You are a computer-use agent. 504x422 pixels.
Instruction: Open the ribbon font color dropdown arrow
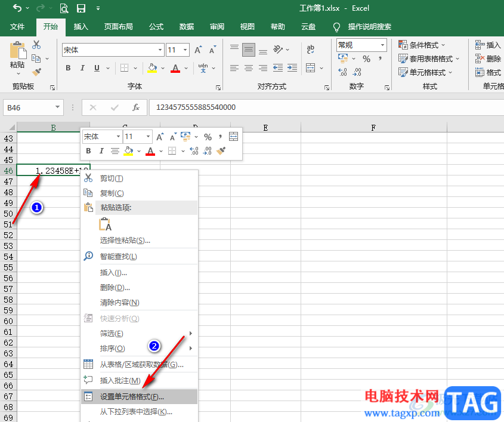pos(186,68)
